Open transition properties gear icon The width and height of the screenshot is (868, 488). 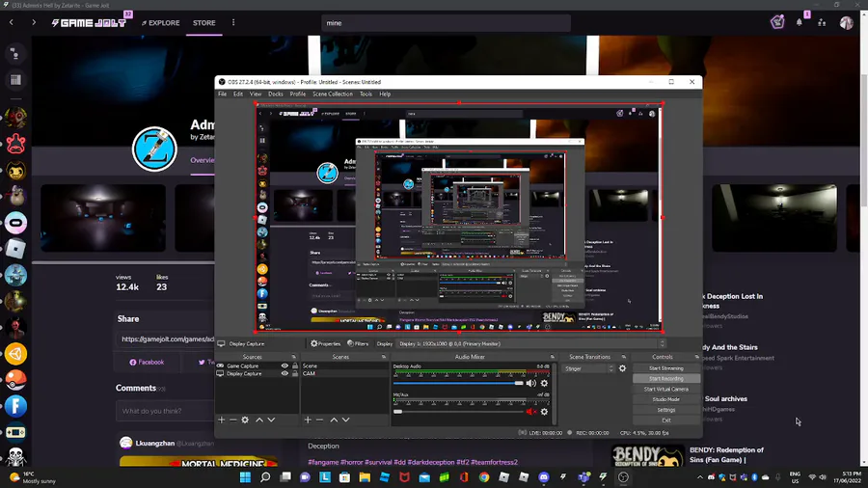(623, 368)
